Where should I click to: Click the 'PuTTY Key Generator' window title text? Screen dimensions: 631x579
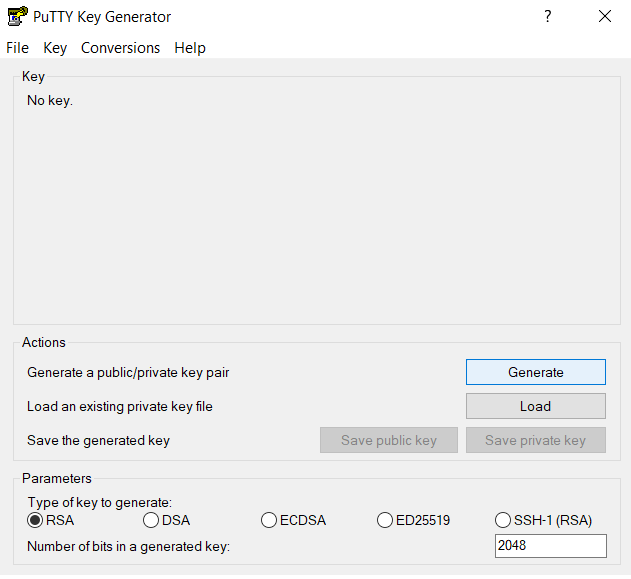102,17
